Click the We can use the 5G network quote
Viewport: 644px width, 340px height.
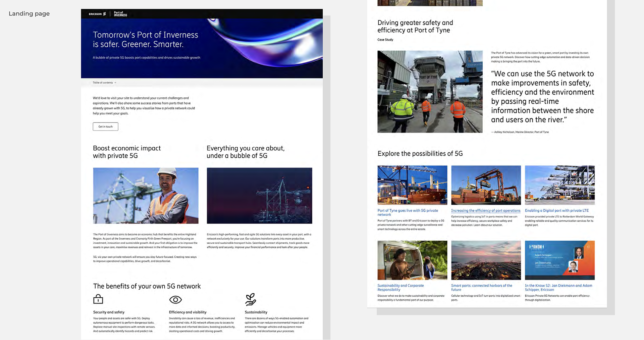(542, 97)
